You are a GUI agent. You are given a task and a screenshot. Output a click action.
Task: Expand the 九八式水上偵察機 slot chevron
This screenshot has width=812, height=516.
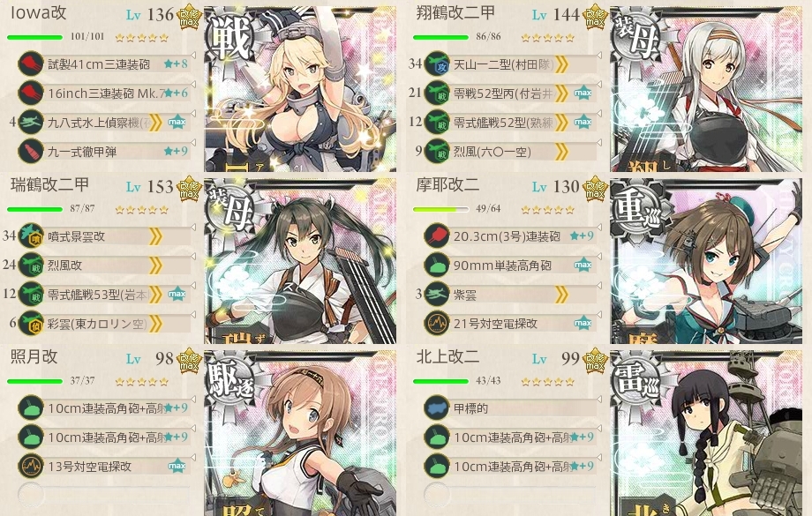(156, 123)
